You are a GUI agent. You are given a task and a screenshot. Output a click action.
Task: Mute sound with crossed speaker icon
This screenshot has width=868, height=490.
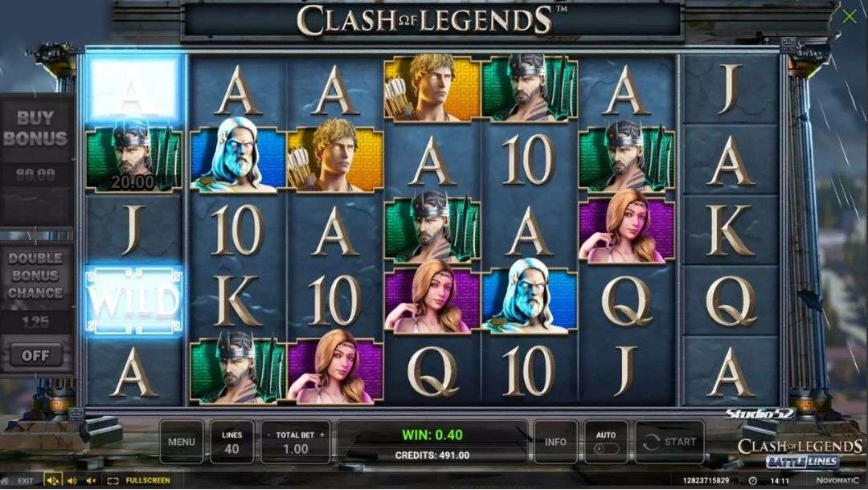(92, 480)
